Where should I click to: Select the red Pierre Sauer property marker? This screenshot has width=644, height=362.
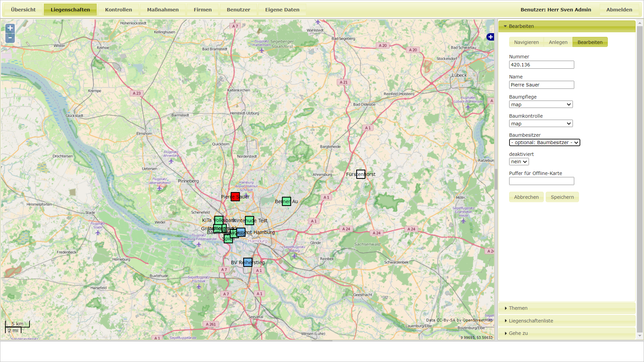[235, 197]
